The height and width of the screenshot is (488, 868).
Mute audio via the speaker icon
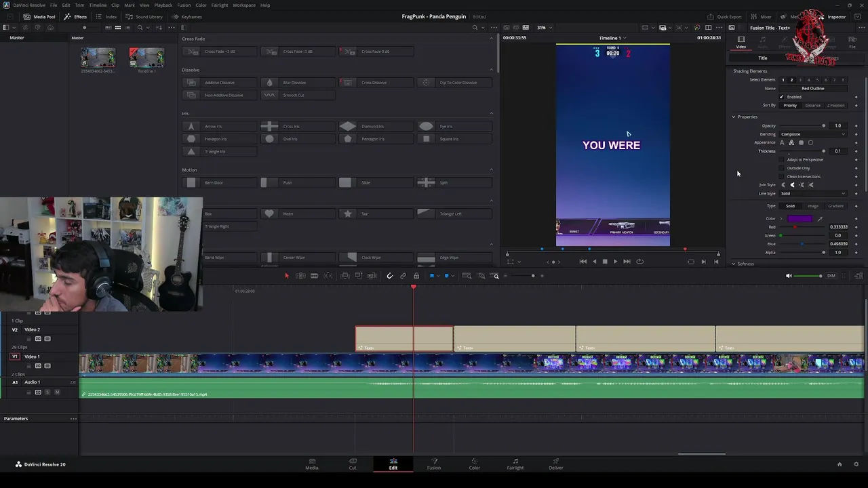point(788,276)
